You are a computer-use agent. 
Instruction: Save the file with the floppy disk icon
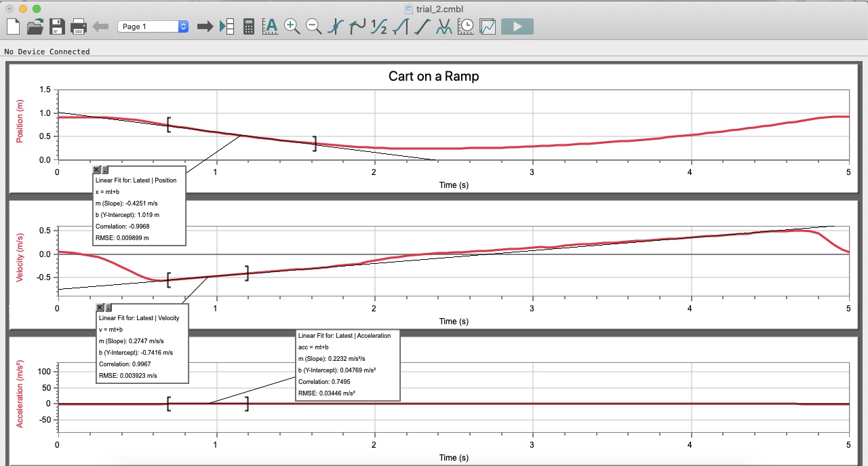coord(57,26)
